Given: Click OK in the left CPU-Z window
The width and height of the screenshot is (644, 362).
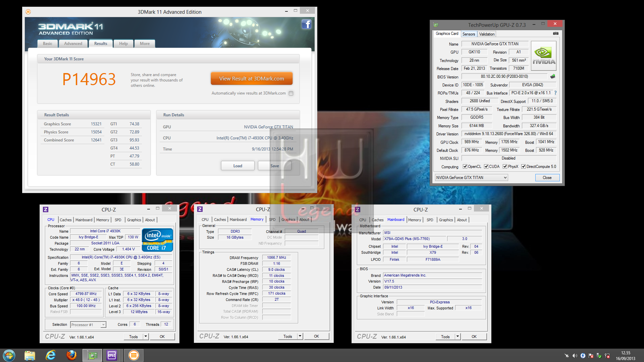Looking at the screenshot, I should tap(162, 337).
